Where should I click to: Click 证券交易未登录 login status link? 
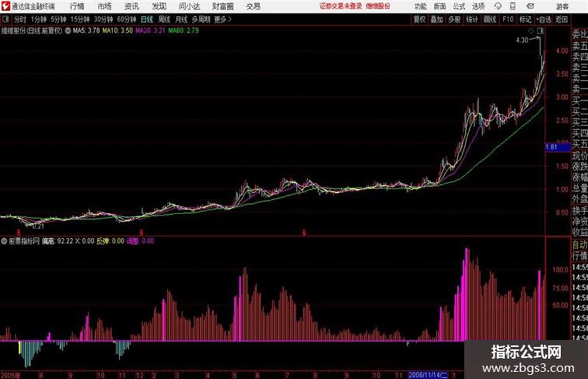click(x=341, y=6)
